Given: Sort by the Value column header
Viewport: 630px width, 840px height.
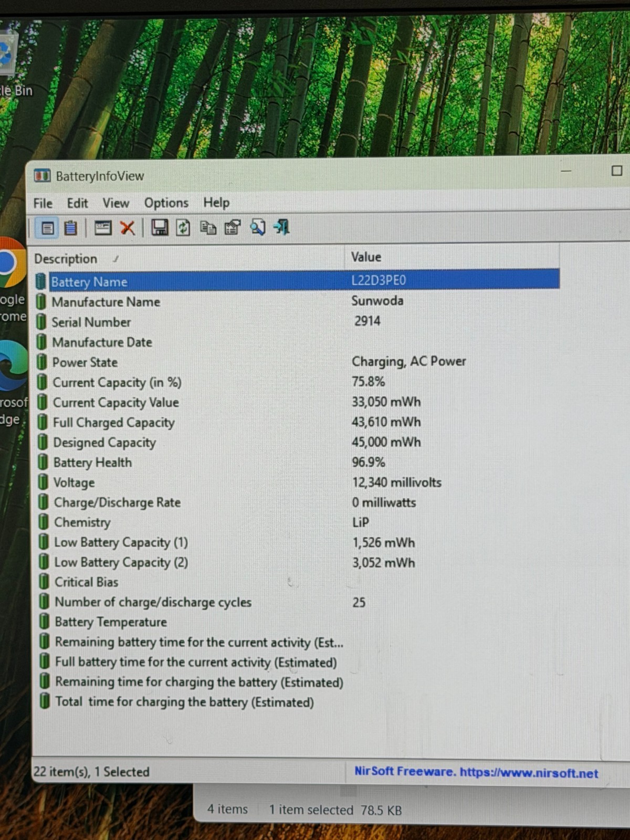Looking at the screenshot, I should coord(453,257).
